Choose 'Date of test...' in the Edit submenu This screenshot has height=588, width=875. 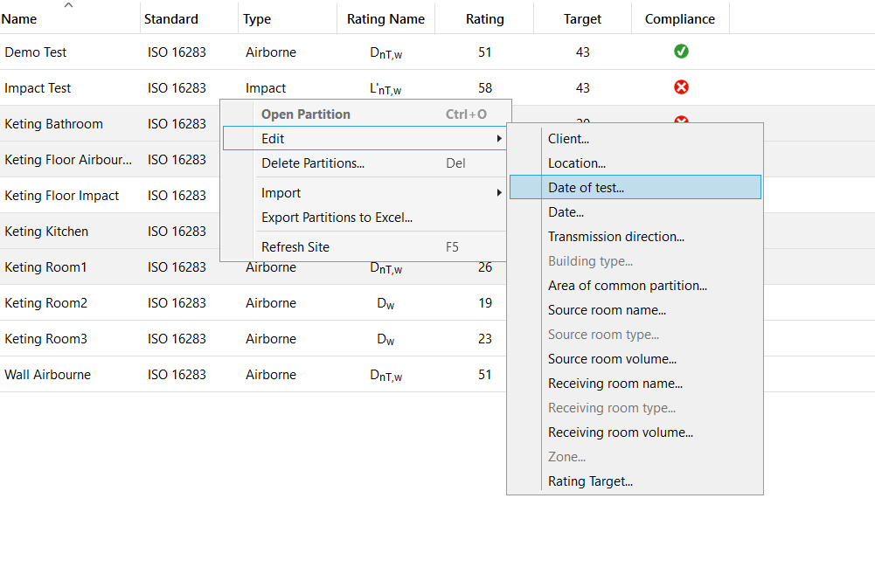586,188
